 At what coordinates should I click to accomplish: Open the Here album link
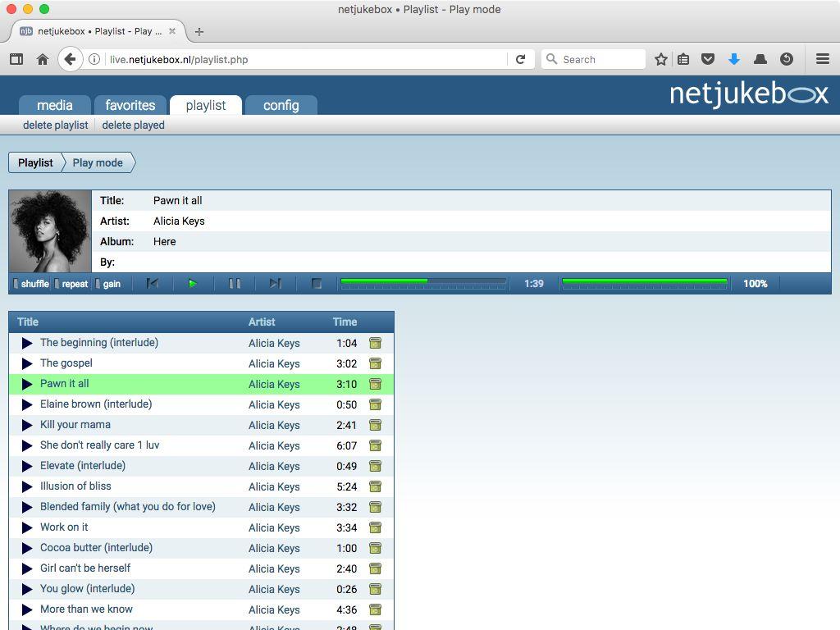click(x=164, y=242)
